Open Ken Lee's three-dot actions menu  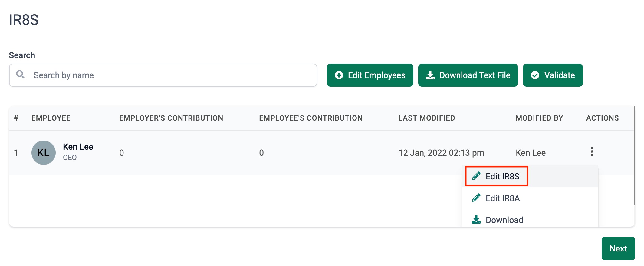(592, 151)
